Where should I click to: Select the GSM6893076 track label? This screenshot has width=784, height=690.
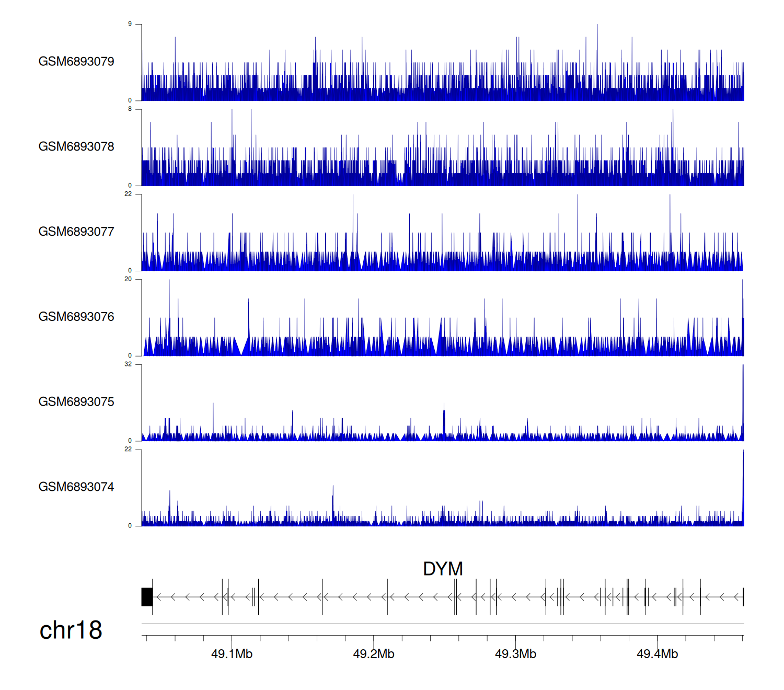point(76,317)
